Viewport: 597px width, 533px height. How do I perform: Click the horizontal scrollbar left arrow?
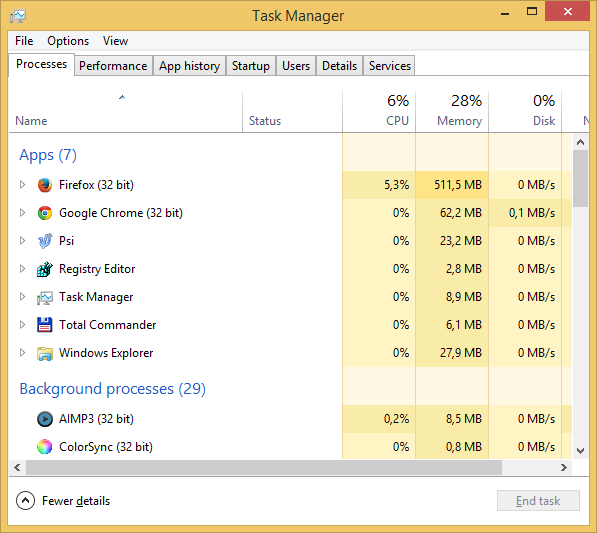click(17, 468)
